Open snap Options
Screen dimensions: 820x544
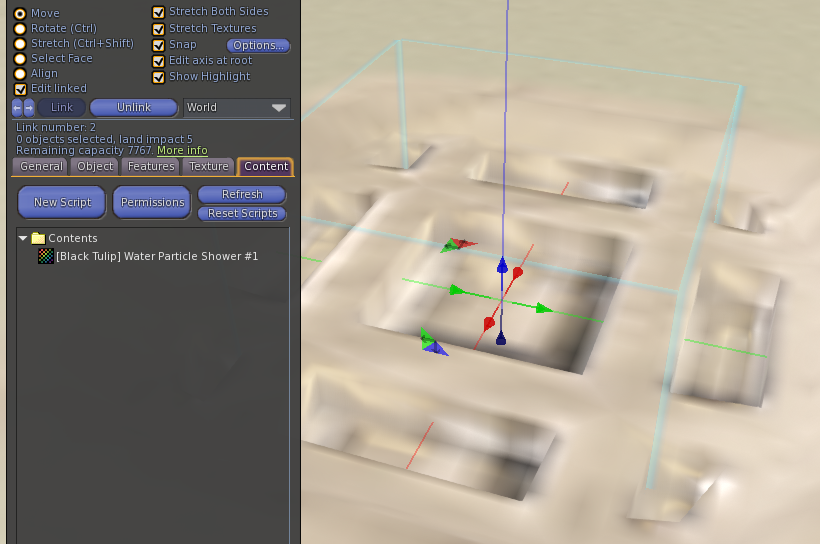(258, 46)
